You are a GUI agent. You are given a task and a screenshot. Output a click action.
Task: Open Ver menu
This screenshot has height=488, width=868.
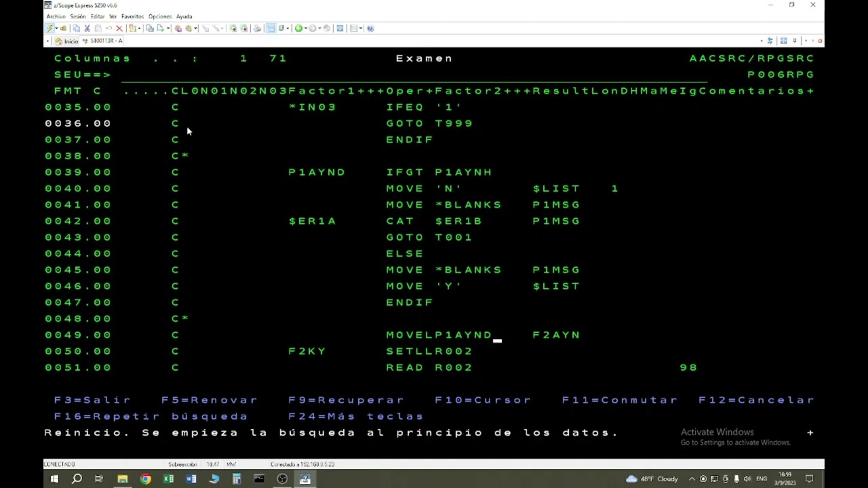pos(113,16)
